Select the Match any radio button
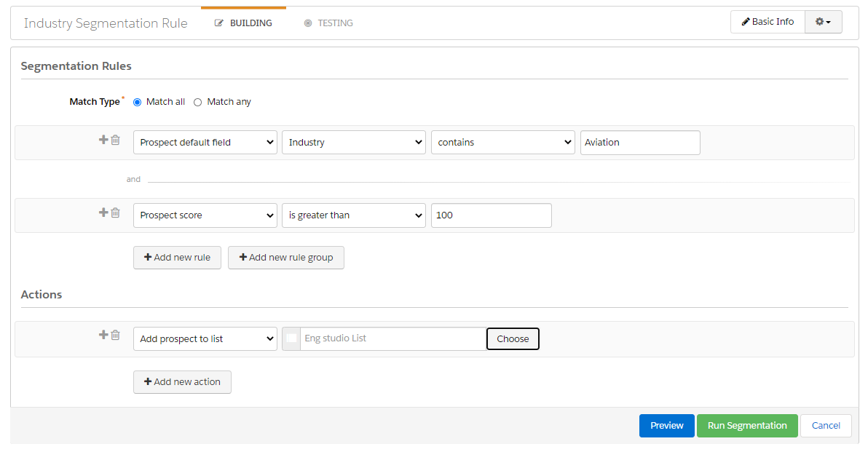The width and height of the screenshot is (868, 452). tap(197, 102)
